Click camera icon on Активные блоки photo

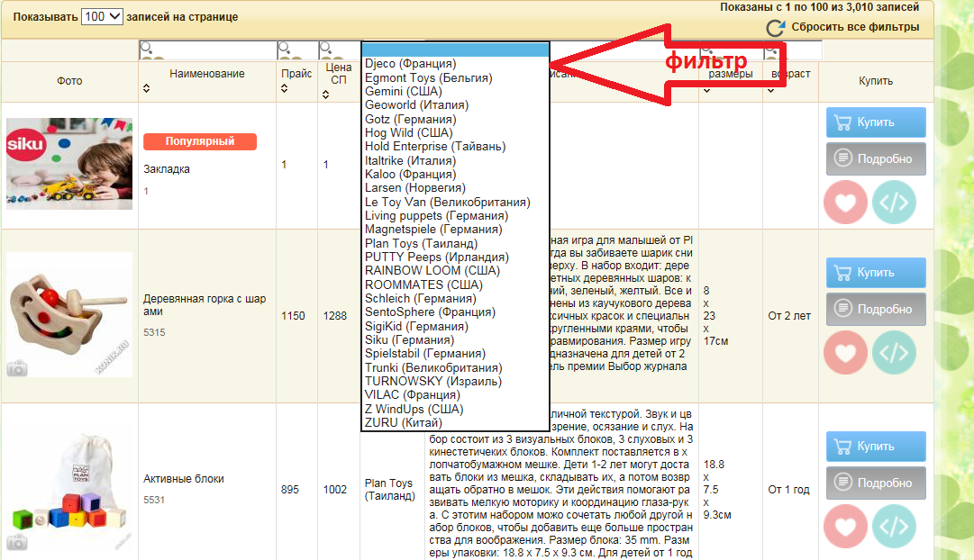pos(17,542)
